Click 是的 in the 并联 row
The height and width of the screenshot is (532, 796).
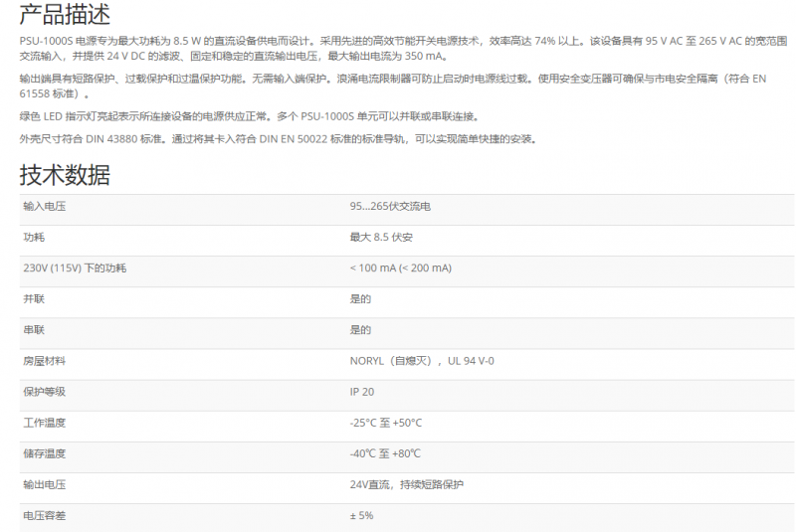[x=360, y=299]
